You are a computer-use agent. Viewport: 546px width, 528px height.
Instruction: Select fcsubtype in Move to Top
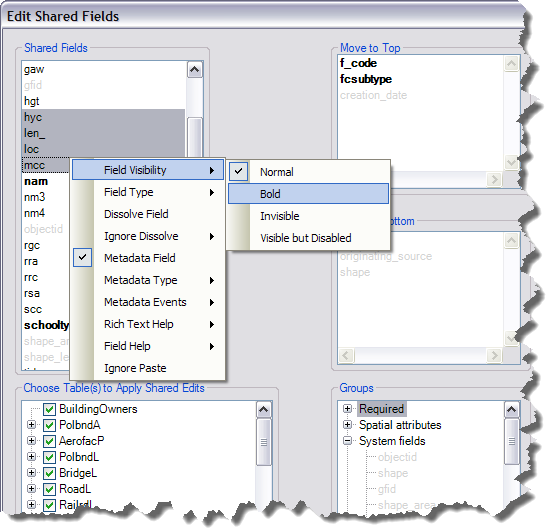(x=366, y=79)
